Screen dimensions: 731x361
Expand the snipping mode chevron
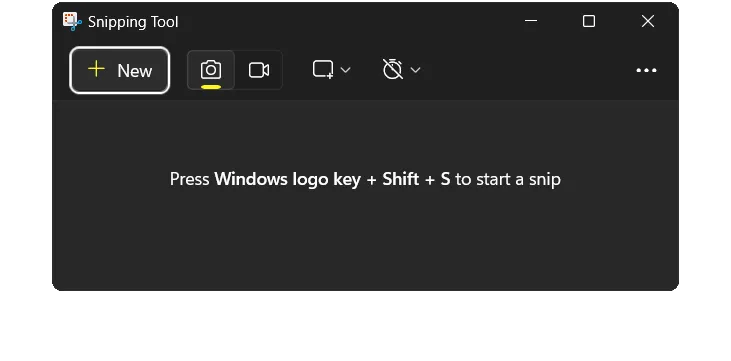345,70
